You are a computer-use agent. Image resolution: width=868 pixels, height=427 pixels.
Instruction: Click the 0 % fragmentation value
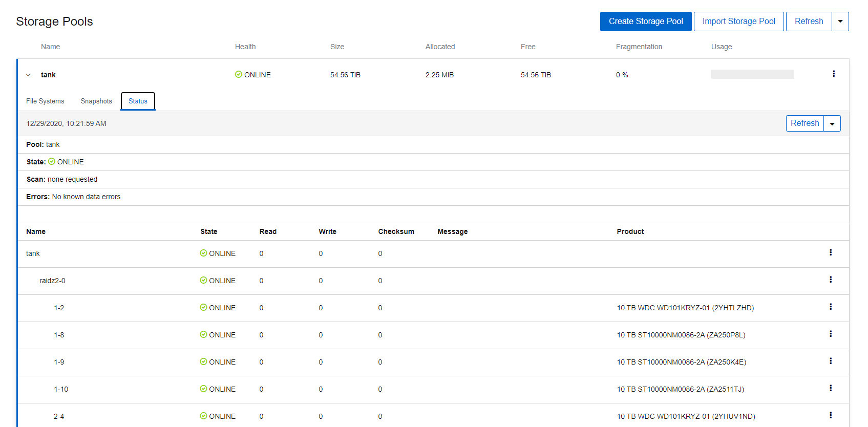pyautogui.click(x=622, y=75)
